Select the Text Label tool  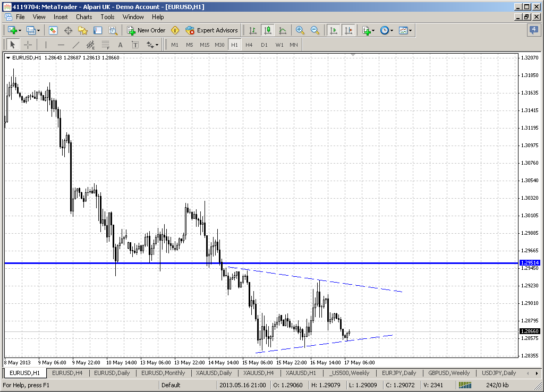135,45
